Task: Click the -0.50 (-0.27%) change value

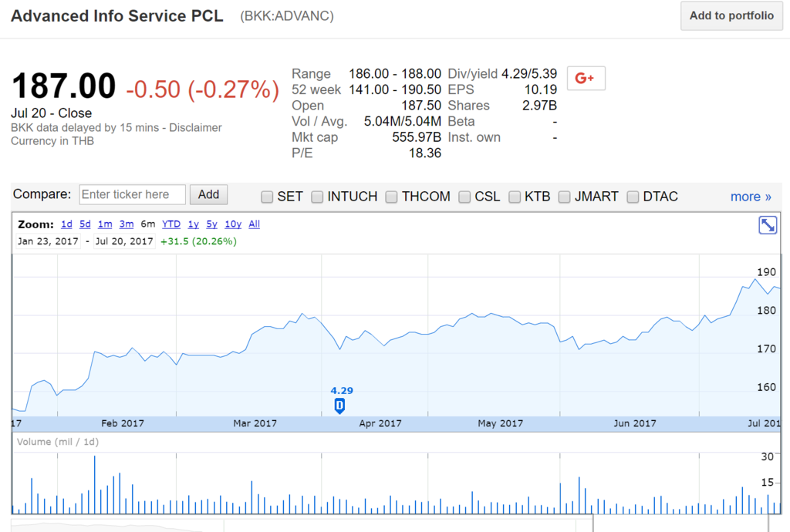Action: pos(203,89)
